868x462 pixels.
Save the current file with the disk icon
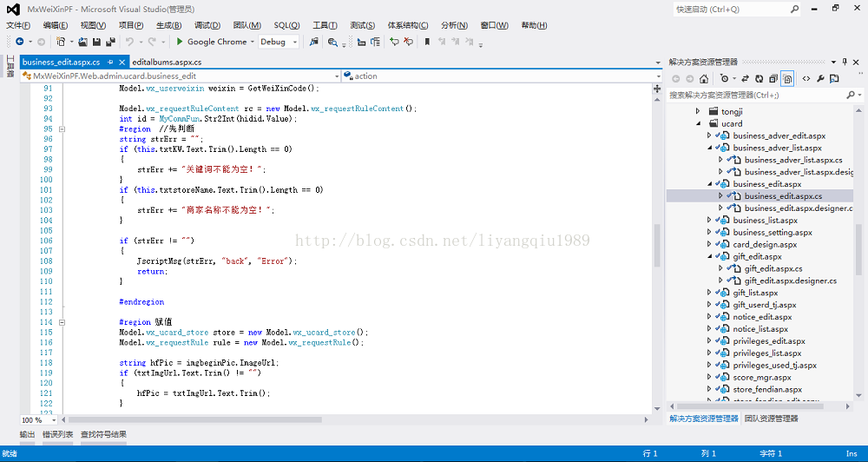[x=96, y=42]
